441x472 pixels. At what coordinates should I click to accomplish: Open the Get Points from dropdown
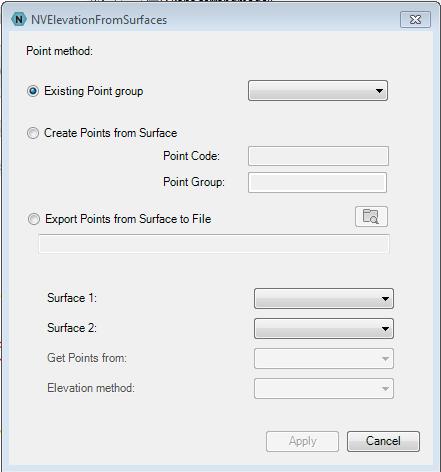(x=324, y=358)
